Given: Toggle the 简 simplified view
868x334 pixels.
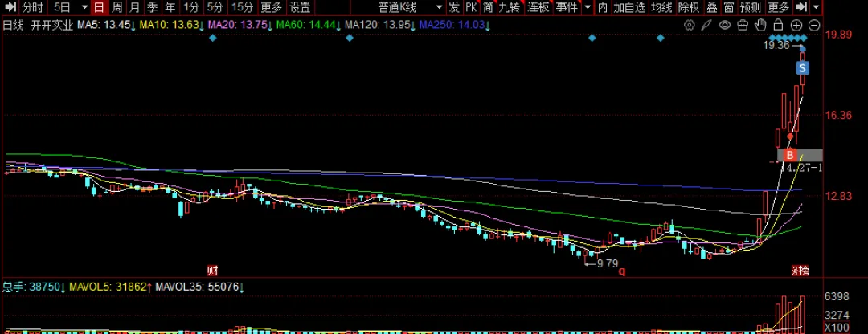Looking at the screenshot, I should coord(488,8).
